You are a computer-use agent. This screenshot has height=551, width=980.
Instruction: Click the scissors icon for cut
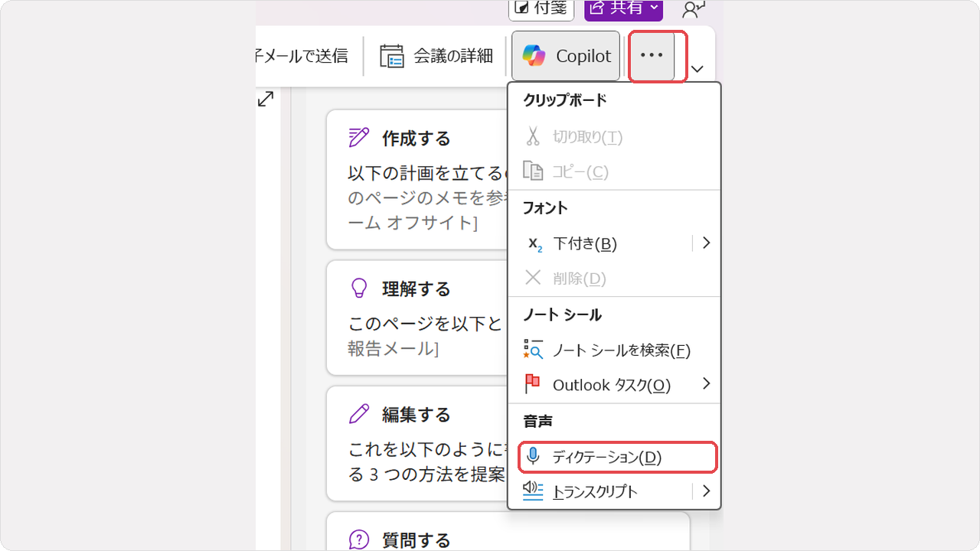coord(533,136)
